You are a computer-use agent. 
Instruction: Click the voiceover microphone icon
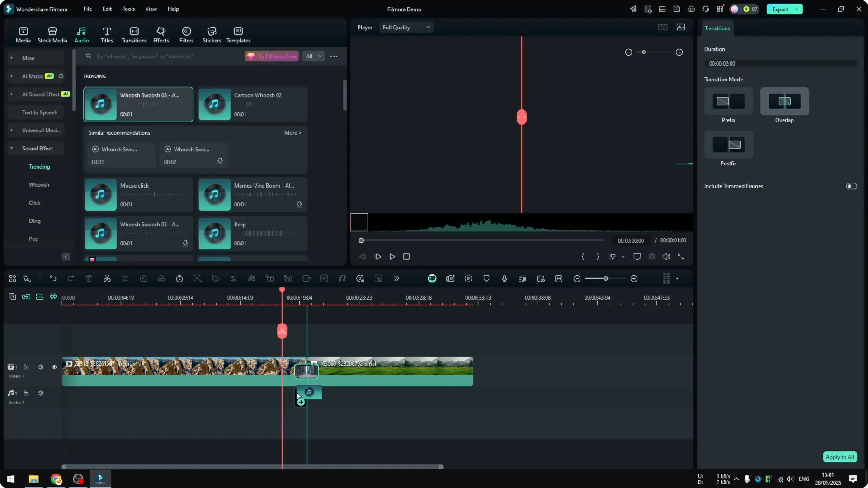point(505,278)
